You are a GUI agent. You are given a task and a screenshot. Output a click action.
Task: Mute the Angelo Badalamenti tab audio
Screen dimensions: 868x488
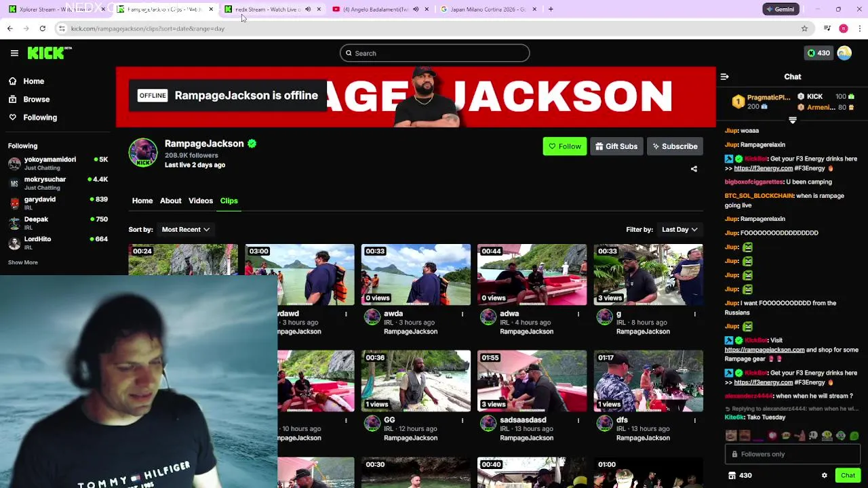pos(416,9)
